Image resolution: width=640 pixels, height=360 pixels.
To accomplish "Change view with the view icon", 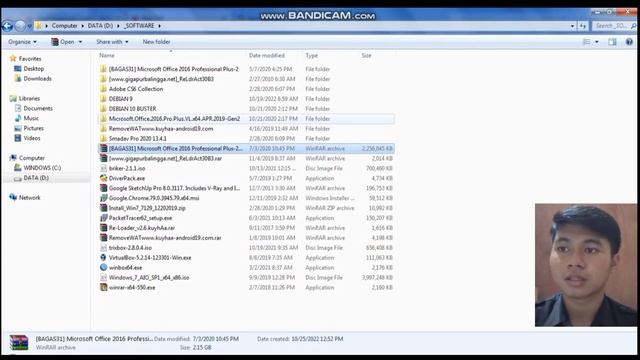I will click(587, 42).
